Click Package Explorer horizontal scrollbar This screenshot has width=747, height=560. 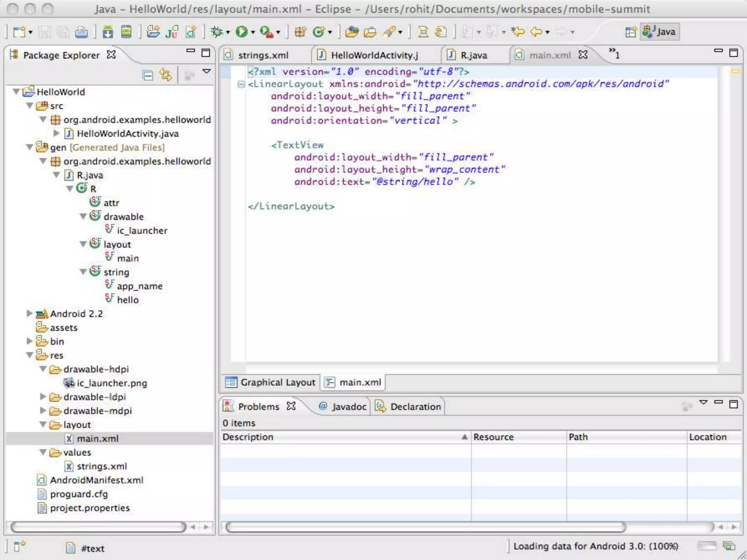(x=98, y=527)
